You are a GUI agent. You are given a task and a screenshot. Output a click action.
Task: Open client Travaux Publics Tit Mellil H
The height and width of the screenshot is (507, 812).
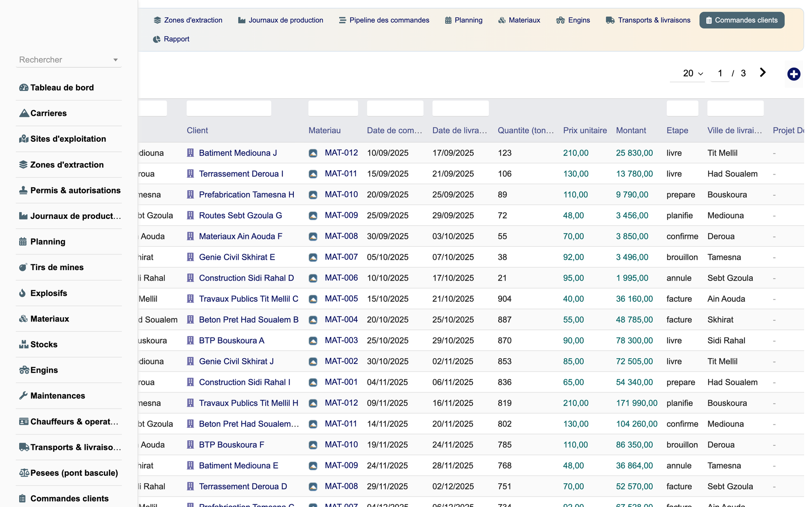coord(249,403)
